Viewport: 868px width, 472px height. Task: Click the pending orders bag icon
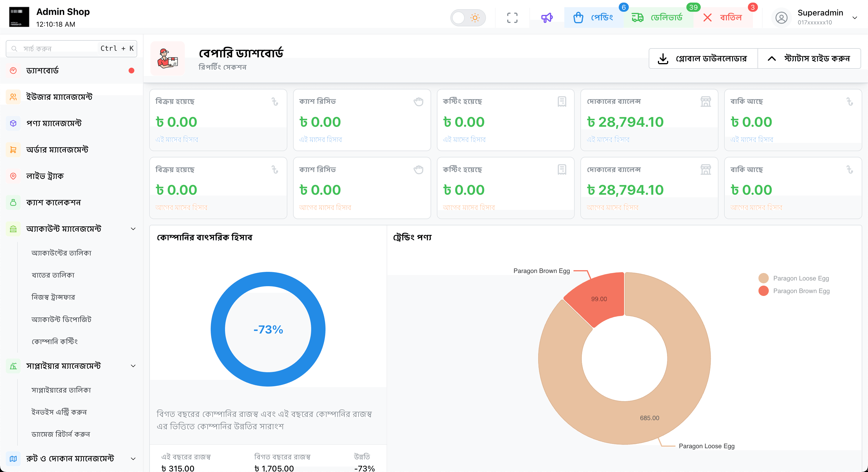pyautogui.click(x=578, y=17)
